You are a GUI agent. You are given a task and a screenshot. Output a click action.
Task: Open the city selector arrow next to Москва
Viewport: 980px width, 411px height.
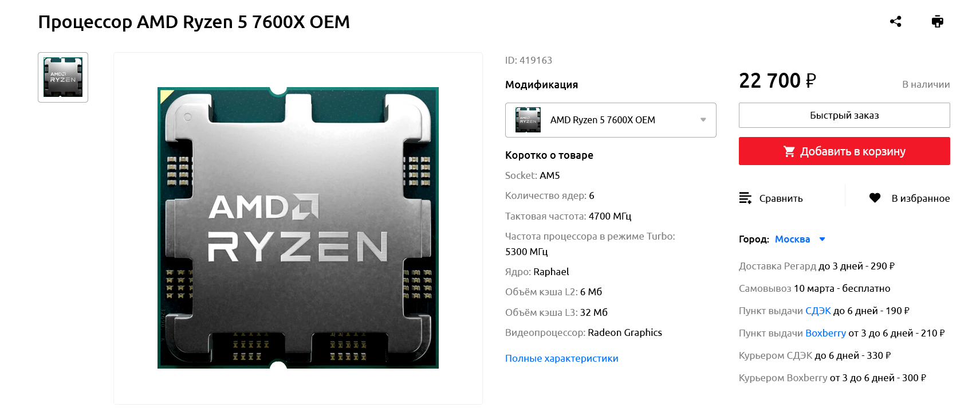coord(822,239)
